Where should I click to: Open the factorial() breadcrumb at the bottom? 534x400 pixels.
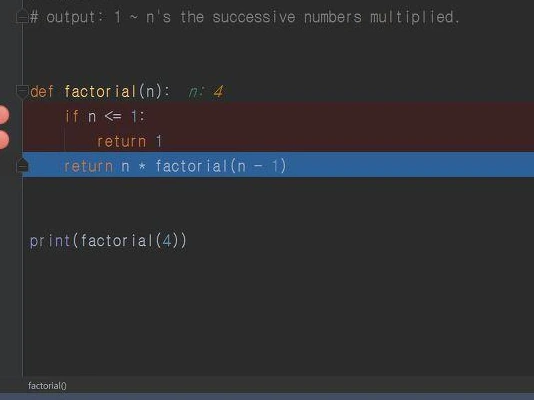[x=47, y=386]
